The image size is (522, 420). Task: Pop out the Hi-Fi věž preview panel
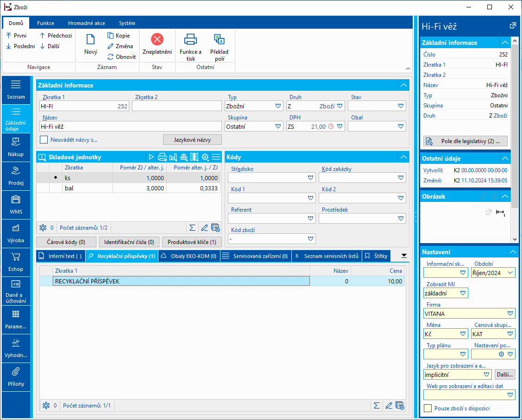513,26
